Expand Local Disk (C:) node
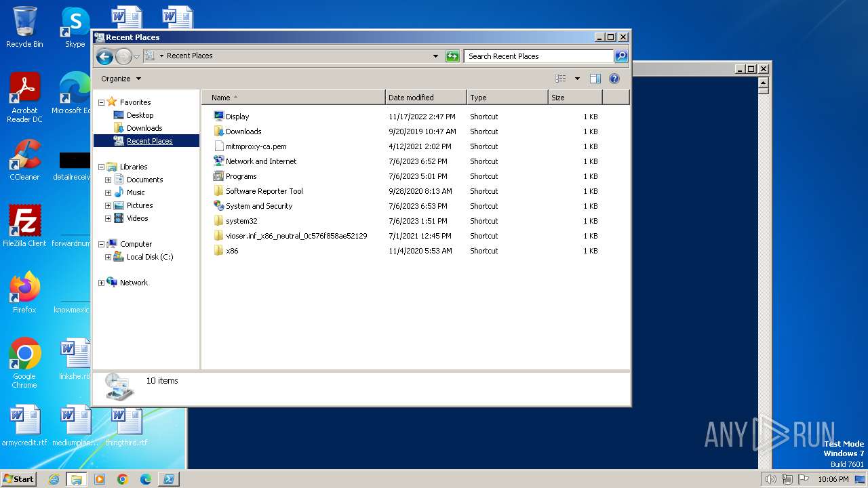Viewport: 868px width, 488px height. (108, 258)
